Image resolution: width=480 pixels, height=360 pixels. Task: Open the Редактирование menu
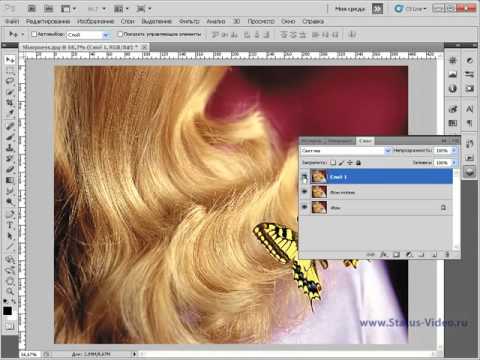pos(48,21)
